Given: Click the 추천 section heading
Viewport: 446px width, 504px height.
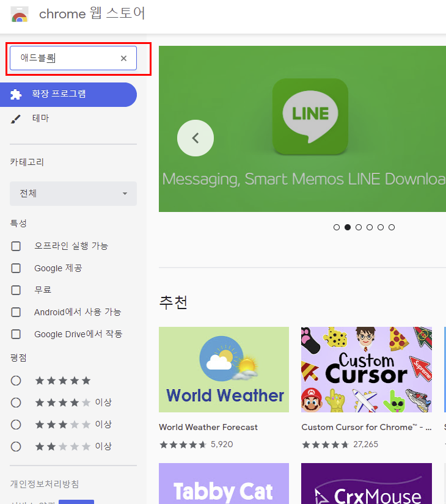Looking at the screenshot, I should click(173, 302).
